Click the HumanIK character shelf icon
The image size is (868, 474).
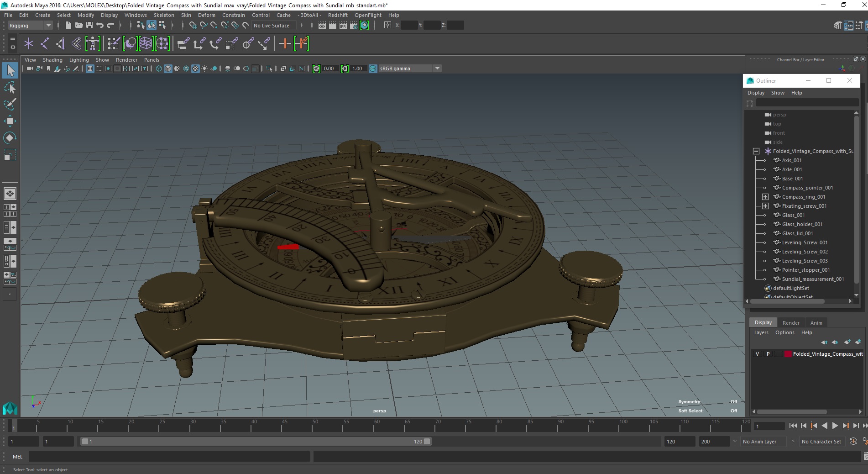coord(93,44)
